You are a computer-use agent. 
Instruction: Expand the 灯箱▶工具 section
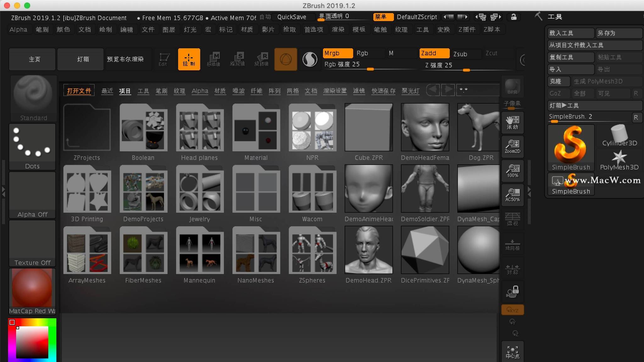point(595,105)
